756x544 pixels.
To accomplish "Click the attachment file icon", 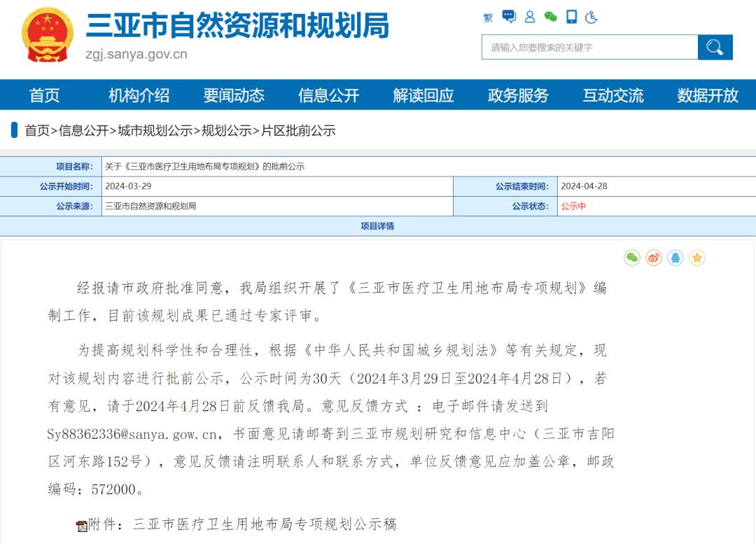I will point(81,526).
